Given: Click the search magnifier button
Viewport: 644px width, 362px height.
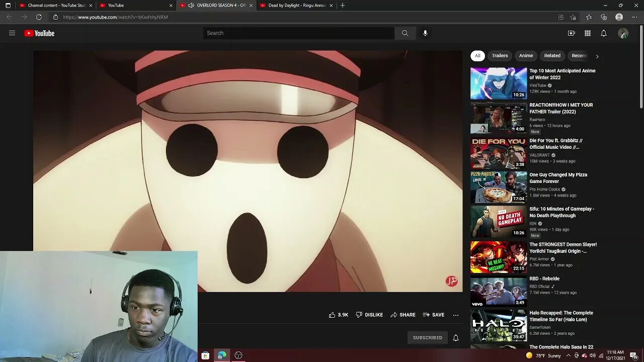Looking at the screenshot, I should (x=405, y=33).
